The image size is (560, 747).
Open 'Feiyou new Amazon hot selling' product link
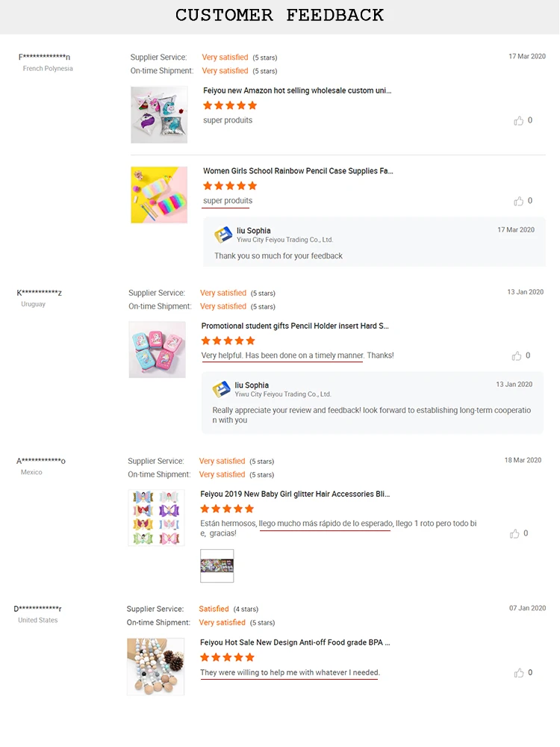(x=297, y=90)
